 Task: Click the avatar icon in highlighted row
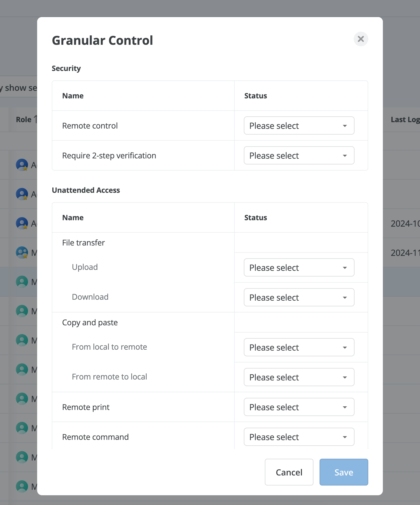point(22,282)
